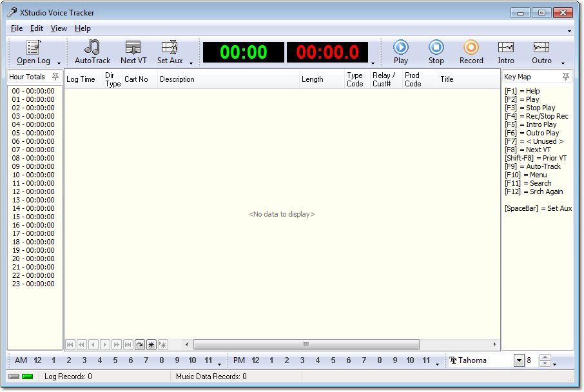
Task: Go to first record in navigator
Action: [70, 345]
